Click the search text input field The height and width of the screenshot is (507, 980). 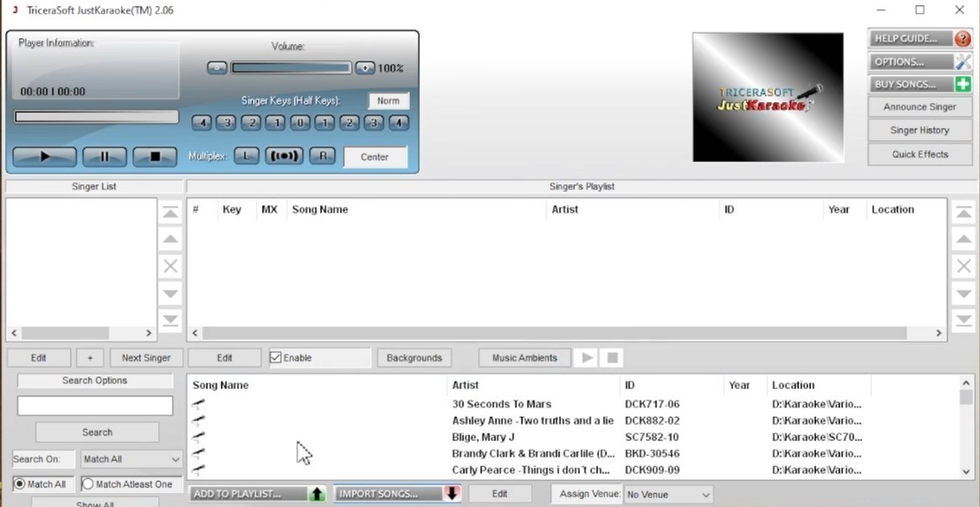tap(95, 406)
